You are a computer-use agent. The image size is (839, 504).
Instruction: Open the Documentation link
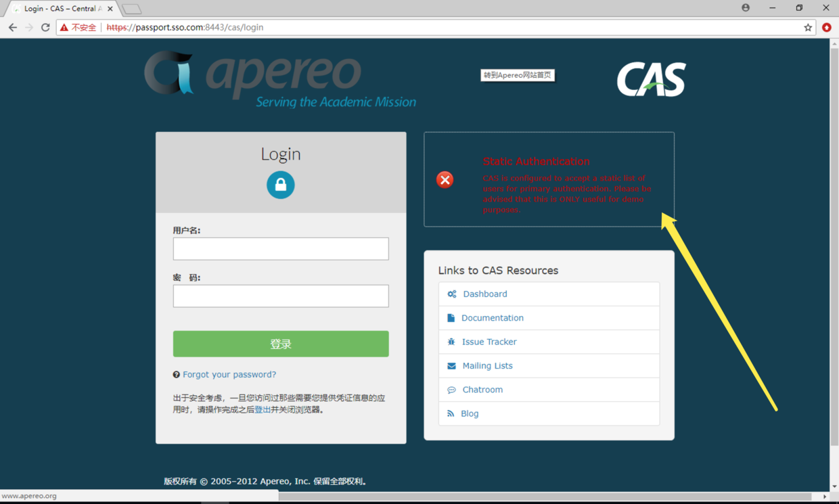coord(493,318)
